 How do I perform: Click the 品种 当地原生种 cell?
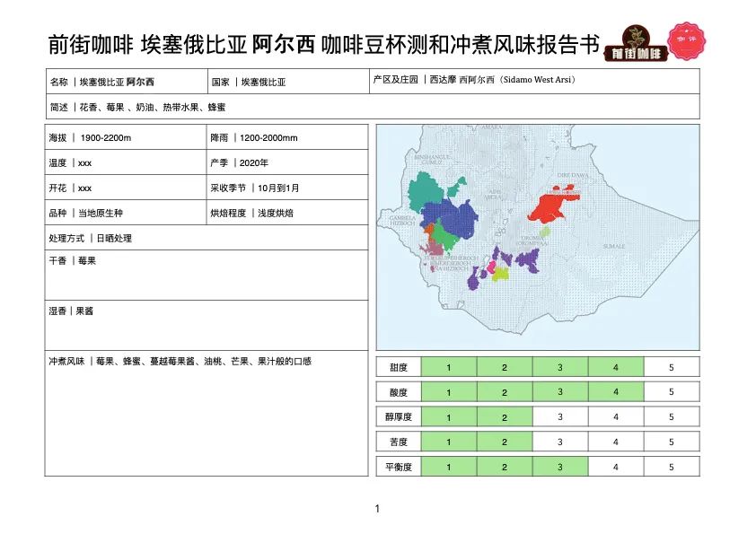click(x=126, y=213)
